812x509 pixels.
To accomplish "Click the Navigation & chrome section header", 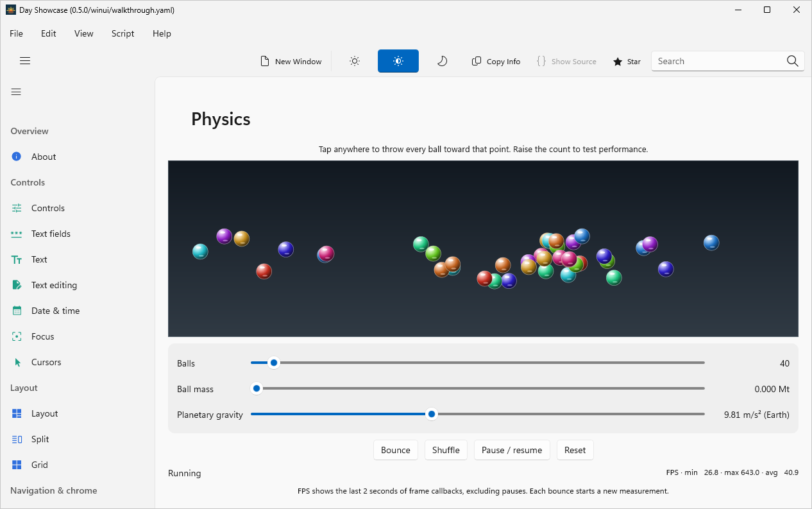I will pos(54,490).
